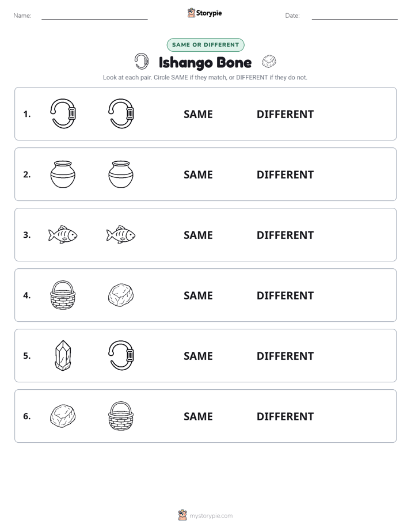411x532 pixels.
Task: Click the woven basket in row 4
Action: click(63, 295)
